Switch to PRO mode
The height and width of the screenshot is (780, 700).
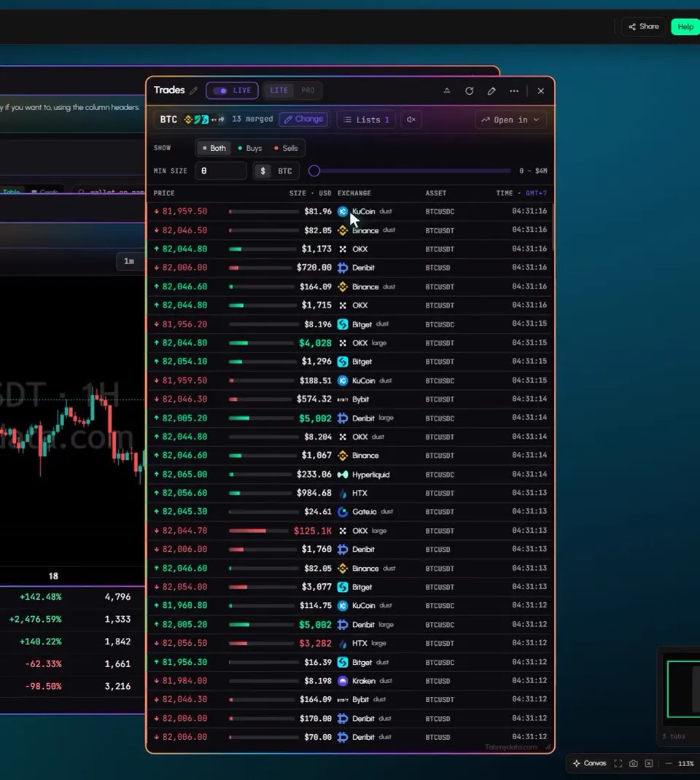[x=308, y=90]
